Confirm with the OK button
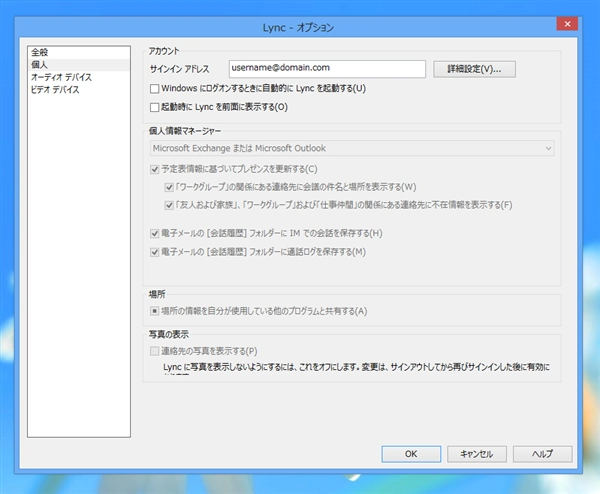Image resolution: width=600 pixels, height=494 pixels. point(411,454)
